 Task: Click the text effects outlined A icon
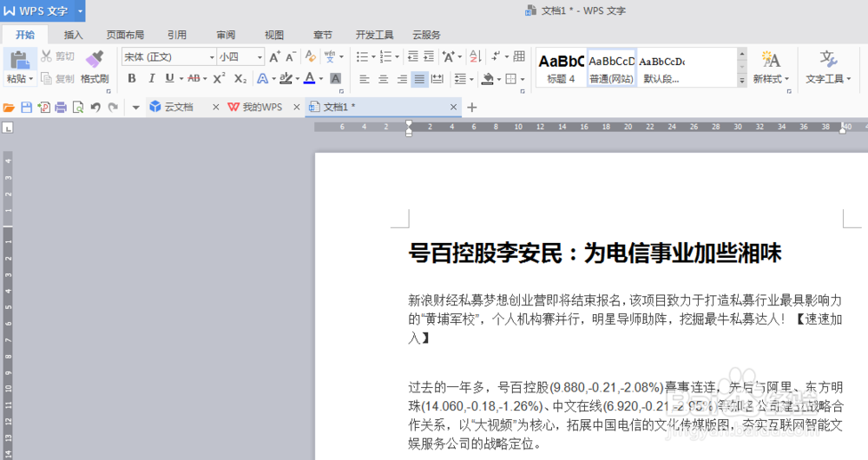click(262, 79)
